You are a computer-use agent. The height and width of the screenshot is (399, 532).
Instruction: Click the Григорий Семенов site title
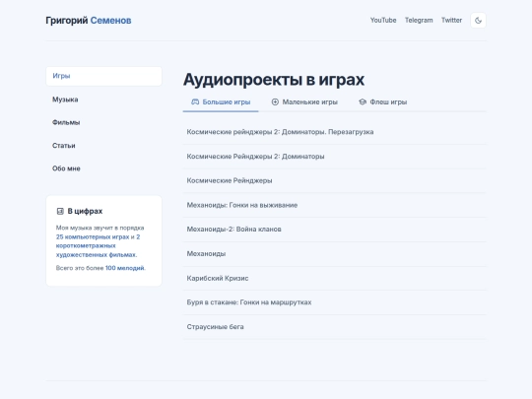tap(89, 21)
